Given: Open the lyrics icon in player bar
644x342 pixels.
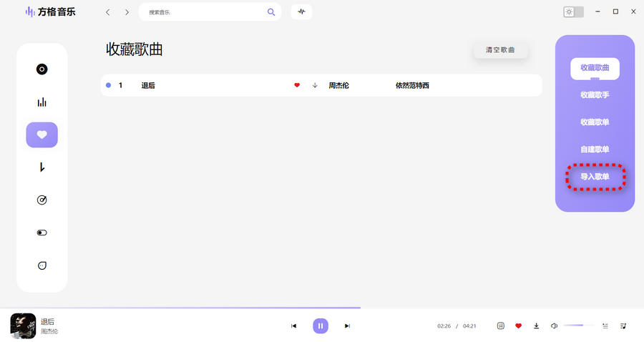Looking at the screenshot, I should coord(501,326).
